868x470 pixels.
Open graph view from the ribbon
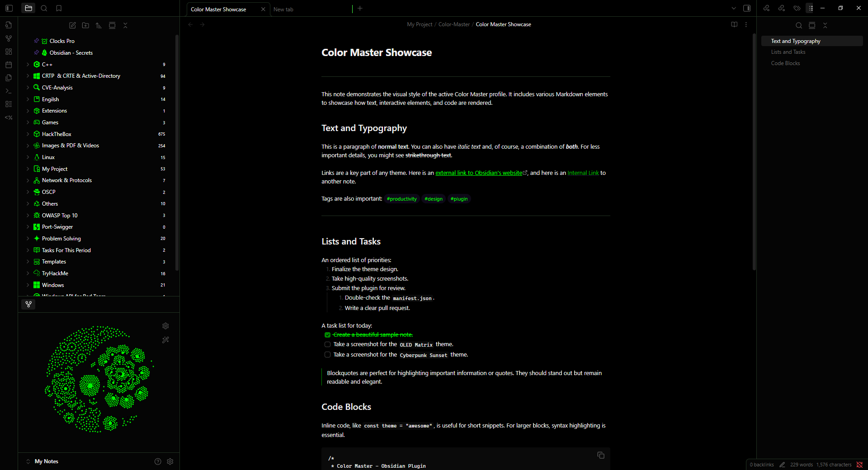click(x=9, y=38)
